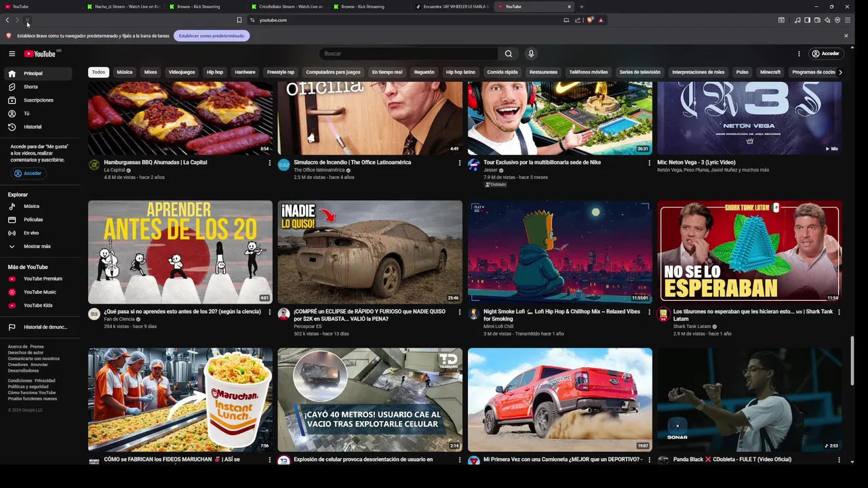This screenshot has width=868, height=488.
Task: Open Historial de denuncias flag item
Action: [x=37, y=327]
